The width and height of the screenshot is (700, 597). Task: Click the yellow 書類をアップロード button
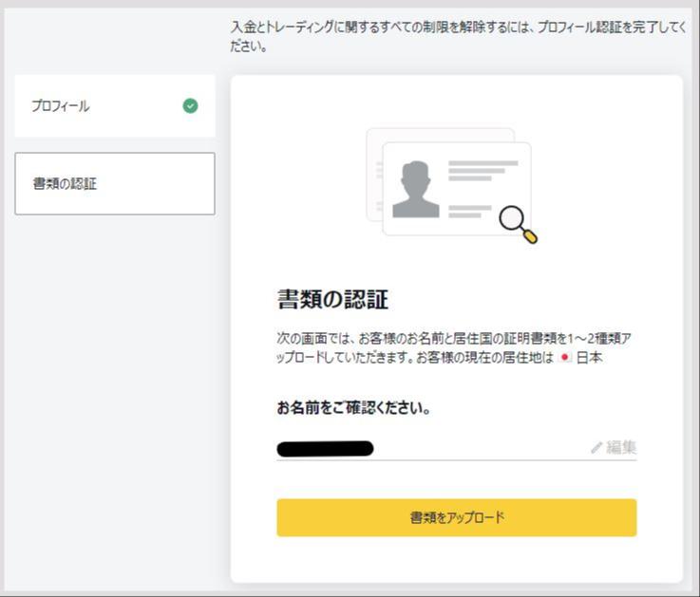tap(456, 517)
